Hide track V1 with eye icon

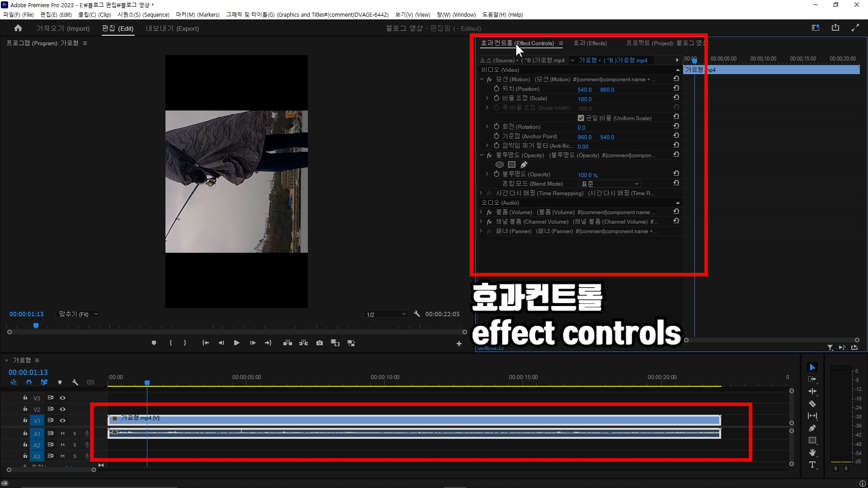(x=63, y=421)
